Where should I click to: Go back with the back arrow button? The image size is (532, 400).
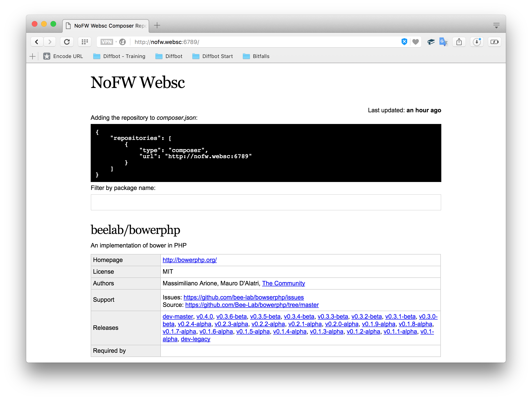tap(37, 42)
